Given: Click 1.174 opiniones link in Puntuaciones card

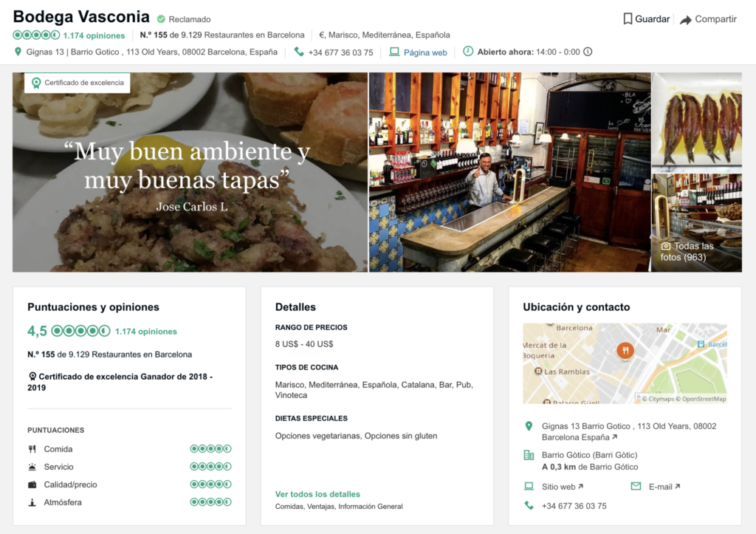Looking at the screenshot, I should pos(146,332).
